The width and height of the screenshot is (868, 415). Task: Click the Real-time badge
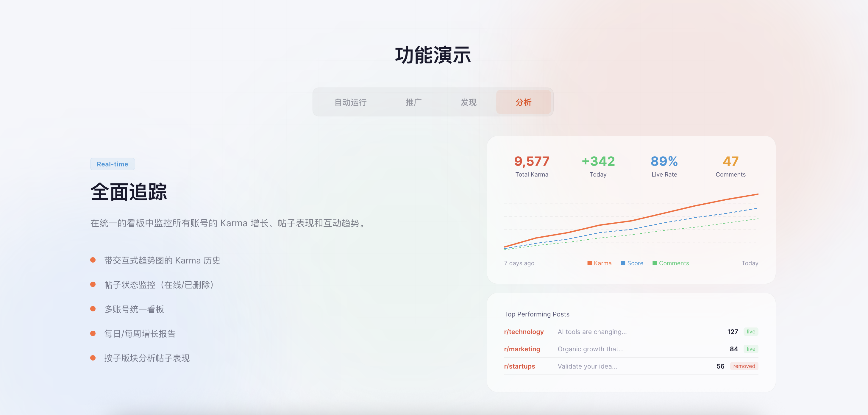113,164
